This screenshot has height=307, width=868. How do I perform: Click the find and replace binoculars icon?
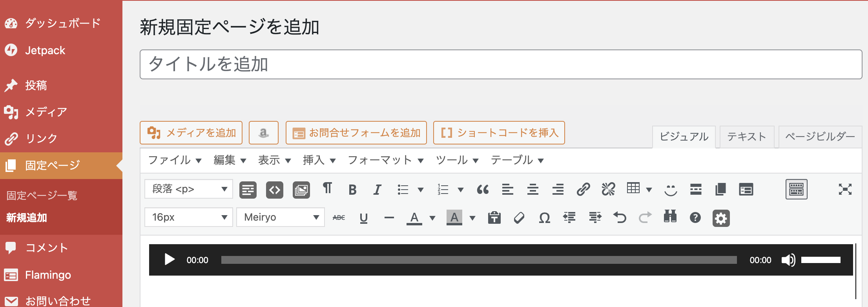(670, 217)
